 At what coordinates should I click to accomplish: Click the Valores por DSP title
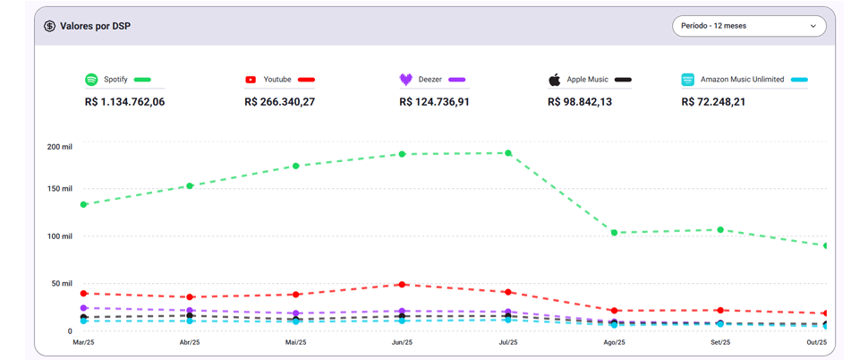(95, 26)
